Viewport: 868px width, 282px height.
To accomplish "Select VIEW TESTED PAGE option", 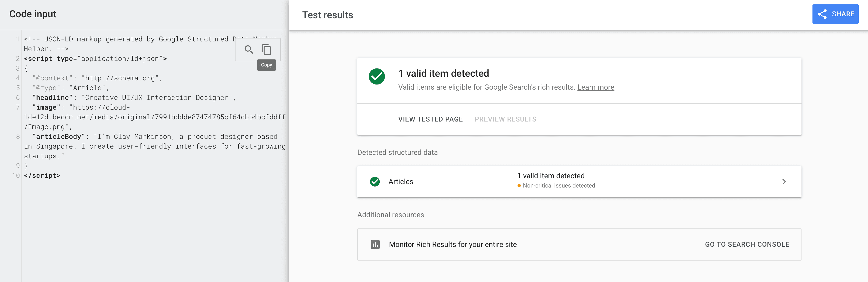I will pyautogui.click(x=430, y=119).
